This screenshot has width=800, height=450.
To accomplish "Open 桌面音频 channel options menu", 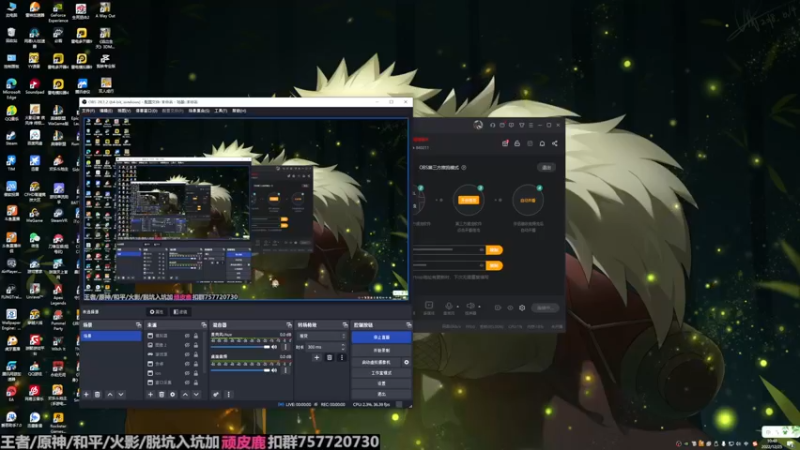I will [285, 370].
